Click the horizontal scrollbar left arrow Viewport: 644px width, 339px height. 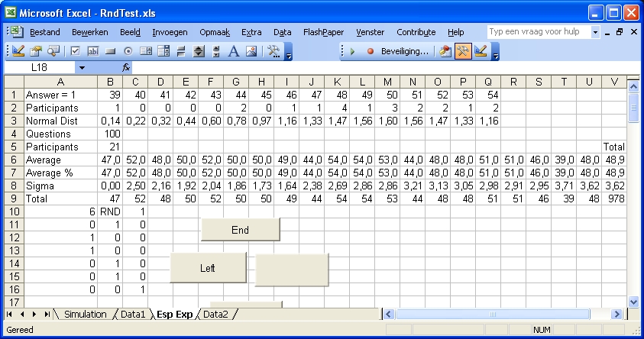389,315
